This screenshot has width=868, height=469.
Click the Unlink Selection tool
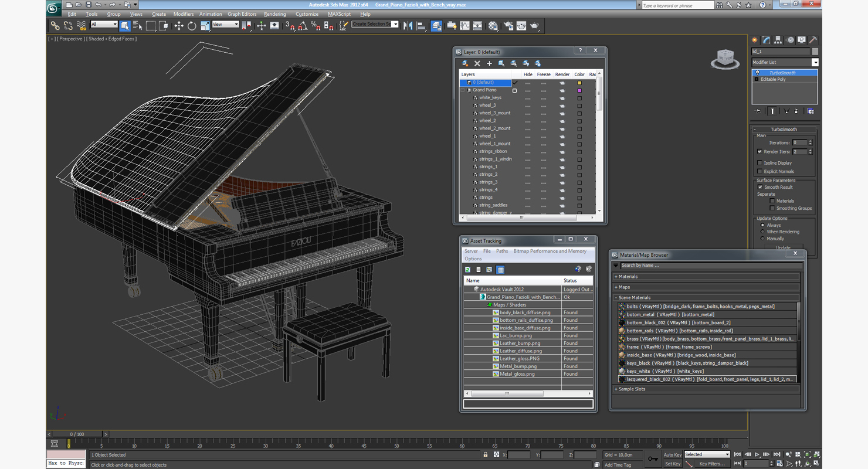tap(68, 25)
